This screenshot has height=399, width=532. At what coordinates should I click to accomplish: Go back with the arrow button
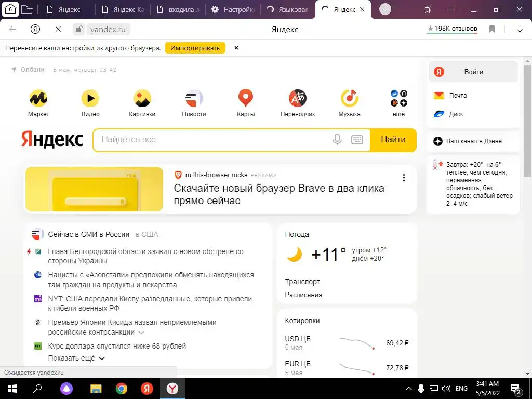click(12, 30)
